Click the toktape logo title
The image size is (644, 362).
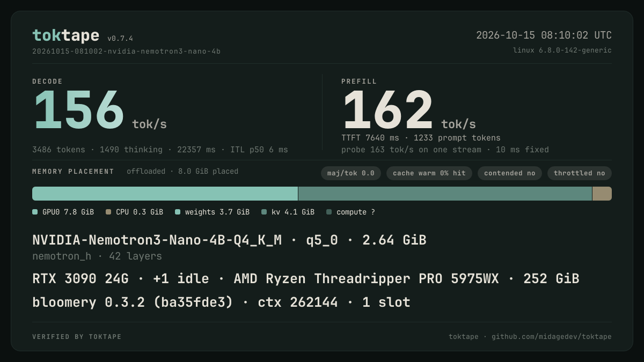(x=65, y=35)
